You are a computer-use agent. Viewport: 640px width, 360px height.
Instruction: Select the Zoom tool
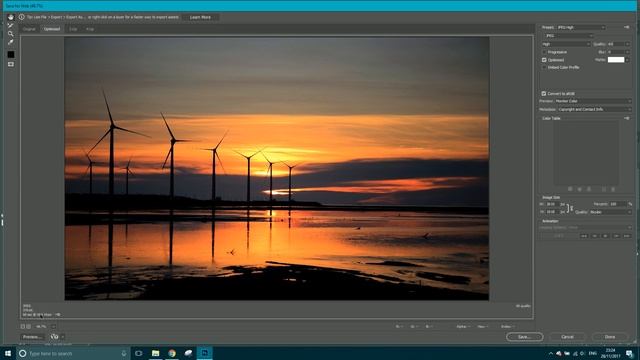(11, 33)
